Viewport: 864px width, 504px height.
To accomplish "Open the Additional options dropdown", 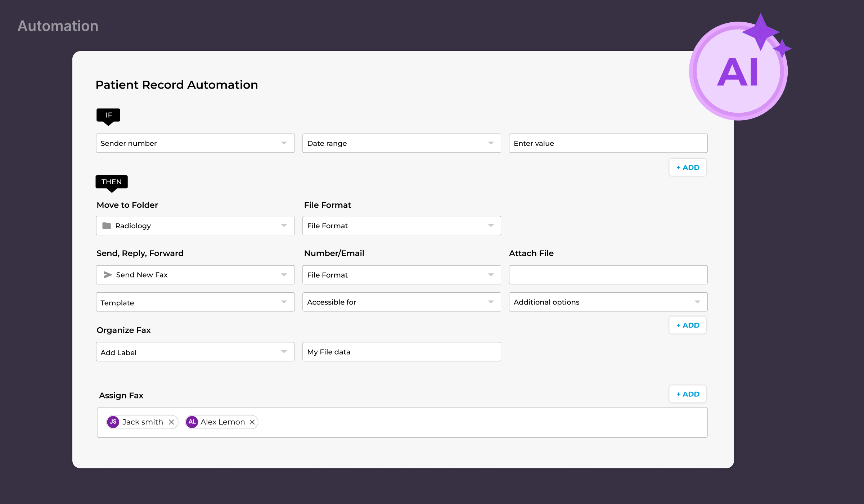I will pos(608,302).
